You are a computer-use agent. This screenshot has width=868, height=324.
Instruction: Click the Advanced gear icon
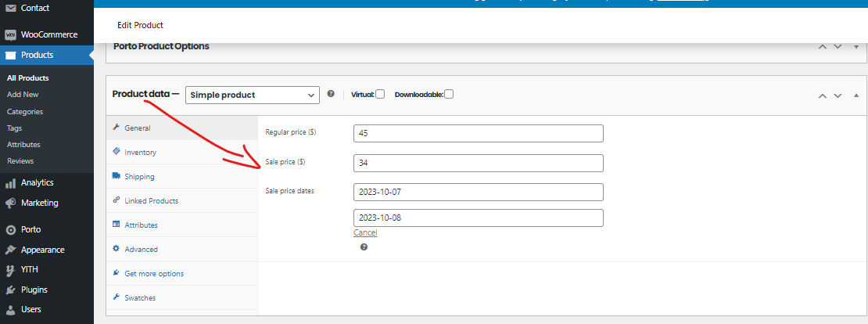[x=117, y=249]
